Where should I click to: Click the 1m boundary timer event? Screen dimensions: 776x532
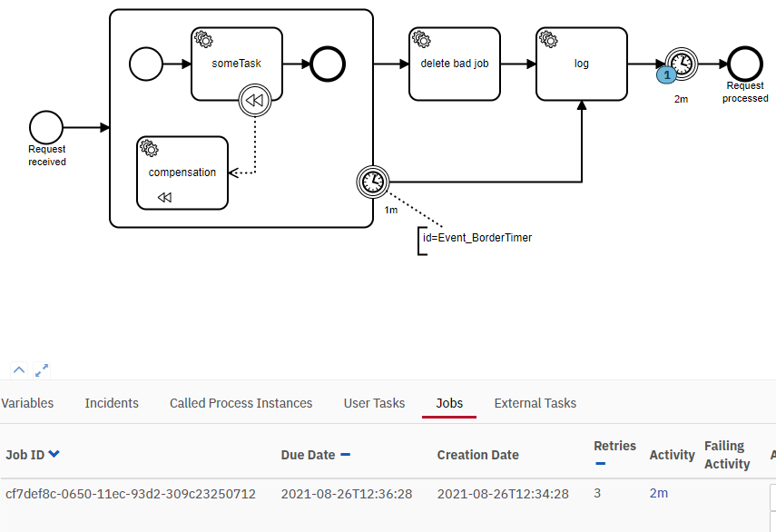tap(372, 182)
